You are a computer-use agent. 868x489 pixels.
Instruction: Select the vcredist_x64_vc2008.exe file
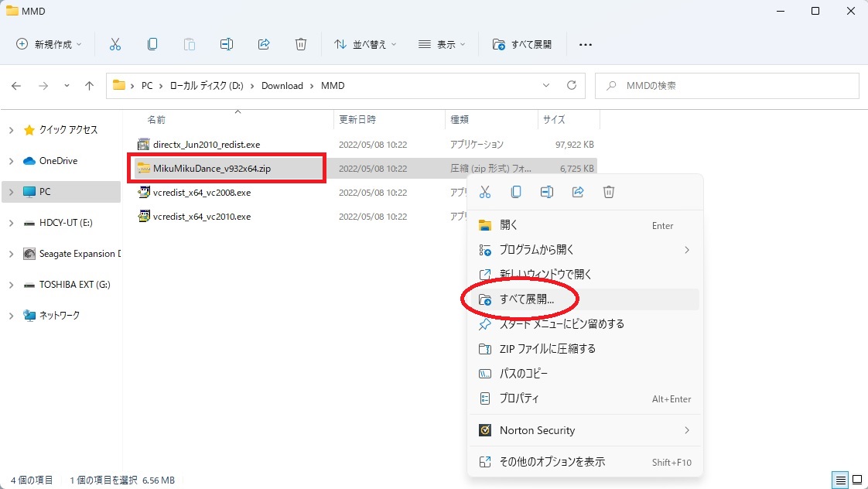coord(201,193)
